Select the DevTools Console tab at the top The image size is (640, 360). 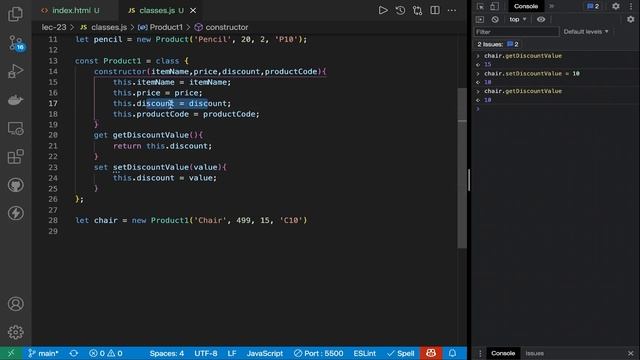coord(526,7)
